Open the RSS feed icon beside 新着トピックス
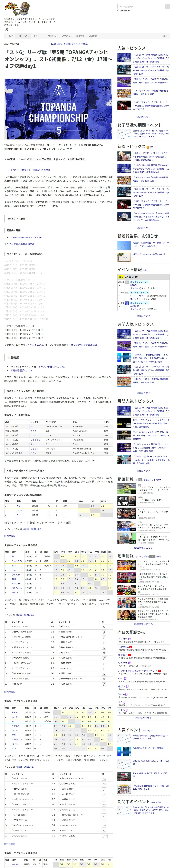 click(x=148, y=147)
